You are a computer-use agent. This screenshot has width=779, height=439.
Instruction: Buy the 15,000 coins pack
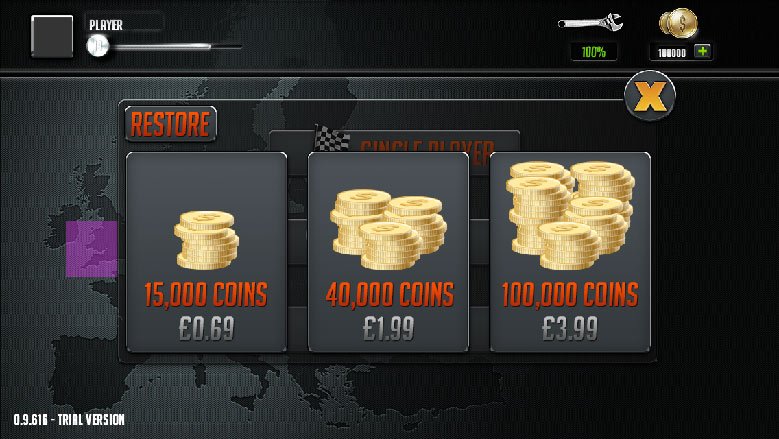[206, 252]
